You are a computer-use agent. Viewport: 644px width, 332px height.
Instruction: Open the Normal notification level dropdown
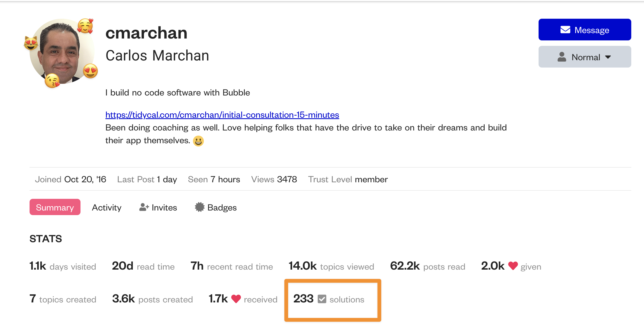pos(585,57)
